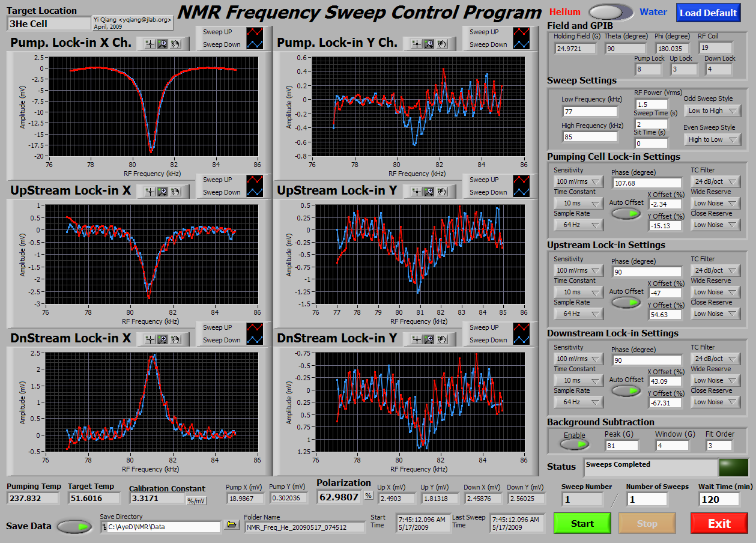Image resolution: width=756 pixels, height=543 pixels.
Task: Select zoom tool on UpStream Lock-in Y graph
Action: coord(429,191)
